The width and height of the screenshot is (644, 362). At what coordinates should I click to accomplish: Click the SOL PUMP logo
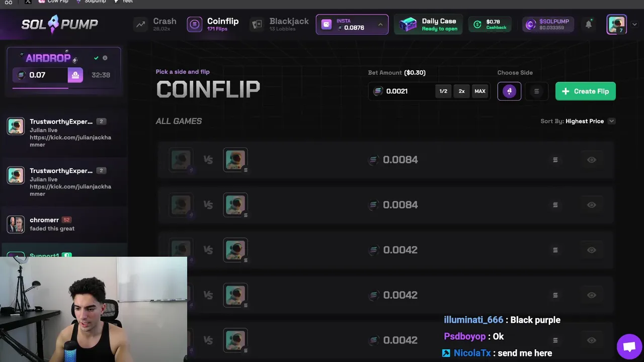point(60,24)
